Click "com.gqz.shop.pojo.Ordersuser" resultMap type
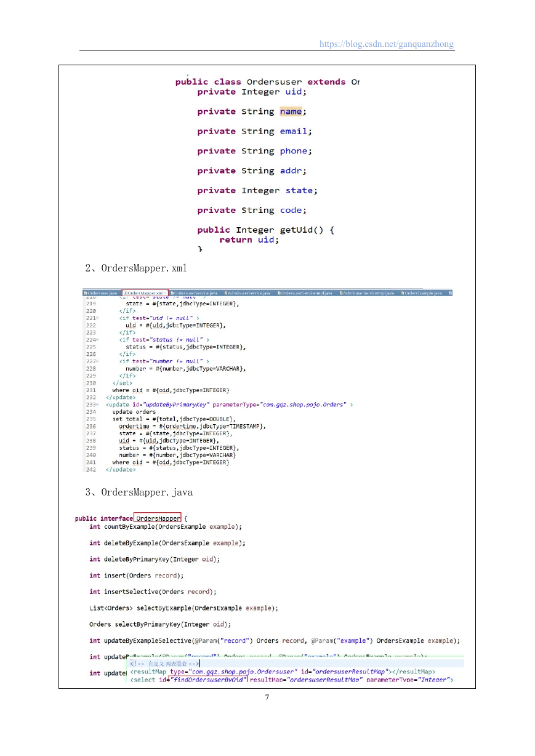The image size is (535, 756). [243, 672]
